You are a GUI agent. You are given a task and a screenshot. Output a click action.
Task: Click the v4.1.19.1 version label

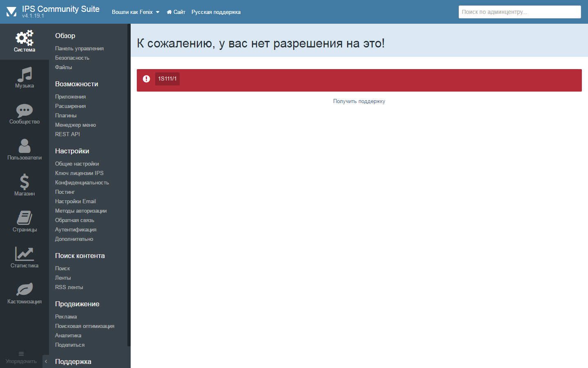coord(33,16)
